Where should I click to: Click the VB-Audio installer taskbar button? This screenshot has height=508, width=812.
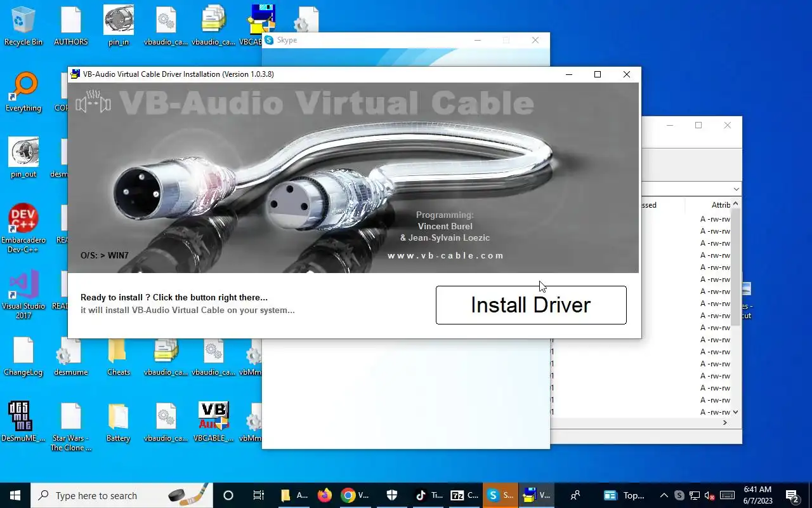click(537, 495)
